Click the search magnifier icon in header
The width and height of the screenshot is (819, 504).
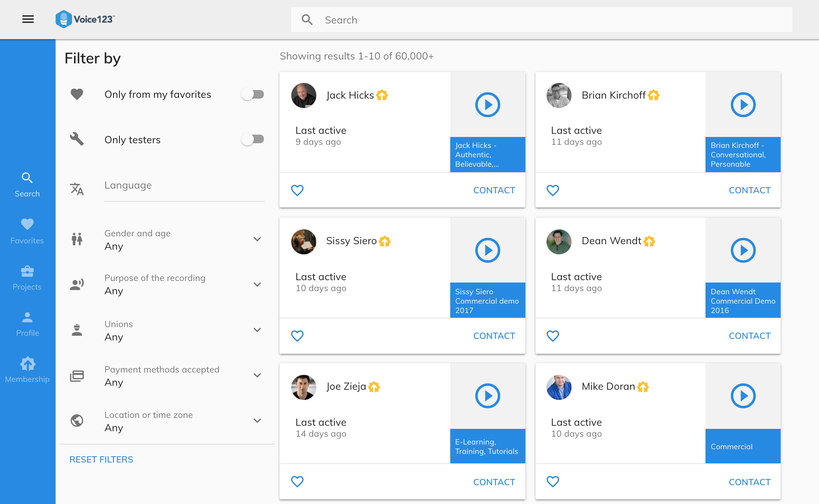307,20
